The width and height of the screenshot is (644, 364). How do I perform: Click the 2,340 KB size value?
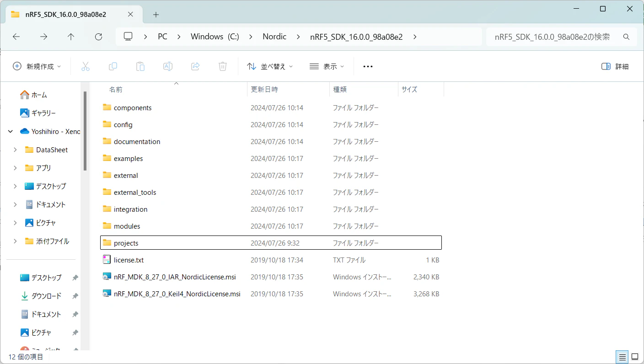[x=426, y=277]
